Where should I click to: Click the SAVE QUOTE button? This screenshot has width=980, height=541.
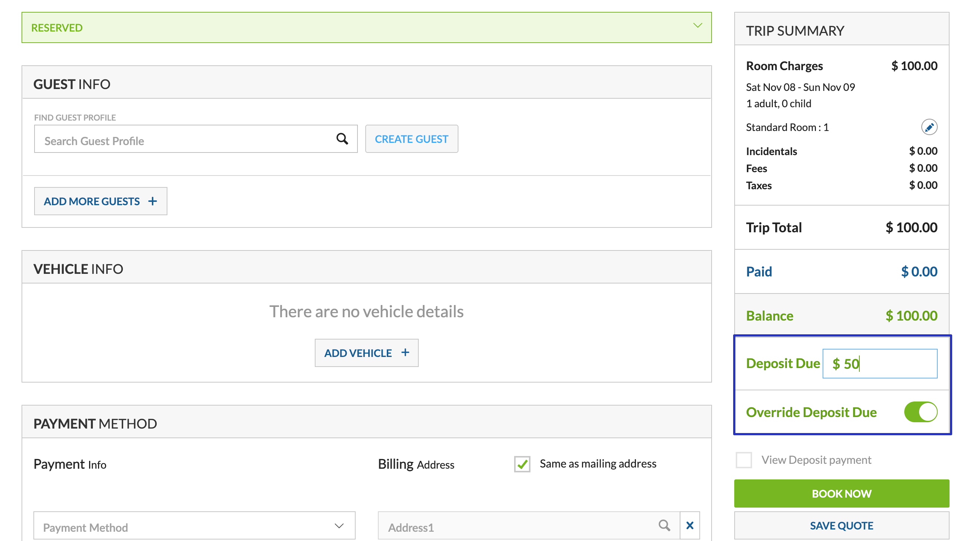pos(841,525)
